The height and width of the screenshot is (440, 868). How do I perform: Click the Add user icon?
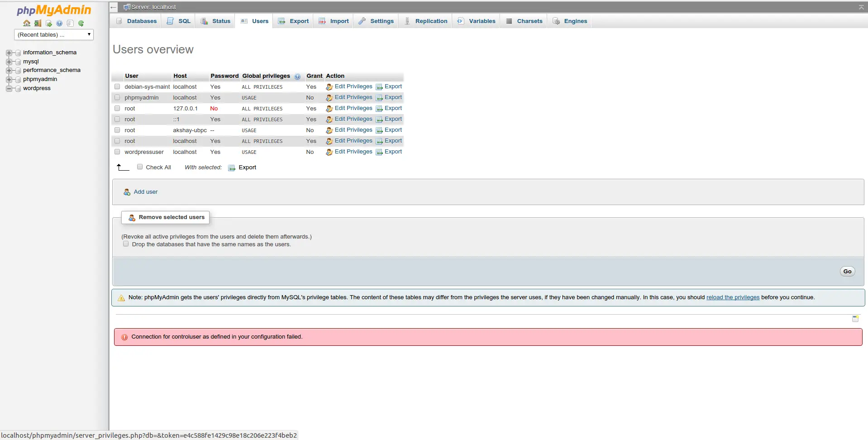click(127, 192)
